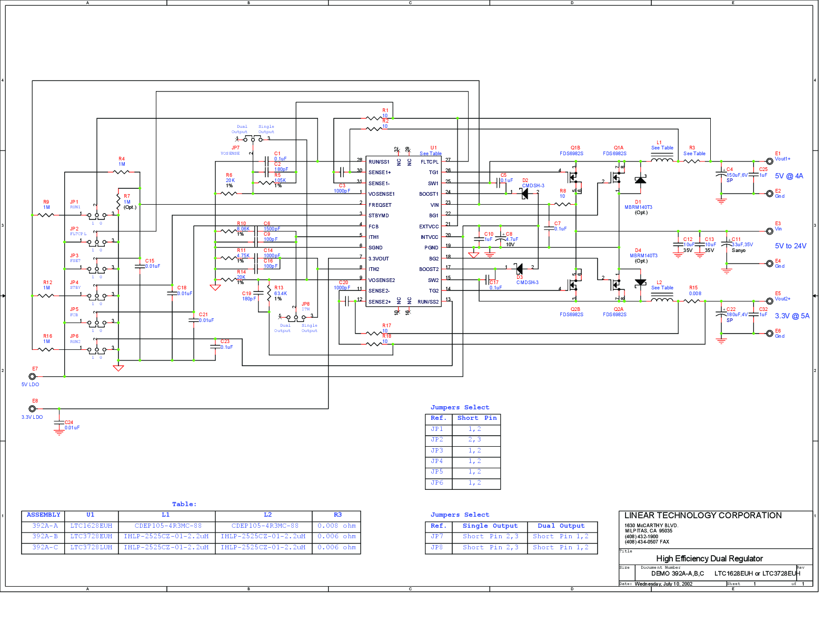Click the E8 3.3V LDO terminal
Screen dimensions: 834x644
coord(32,408)
